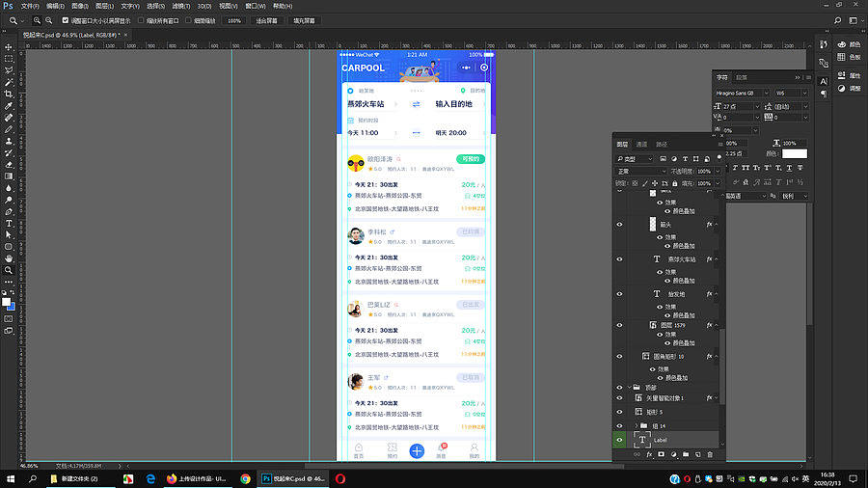Open the 文件(F) menu

pos(30,6)
